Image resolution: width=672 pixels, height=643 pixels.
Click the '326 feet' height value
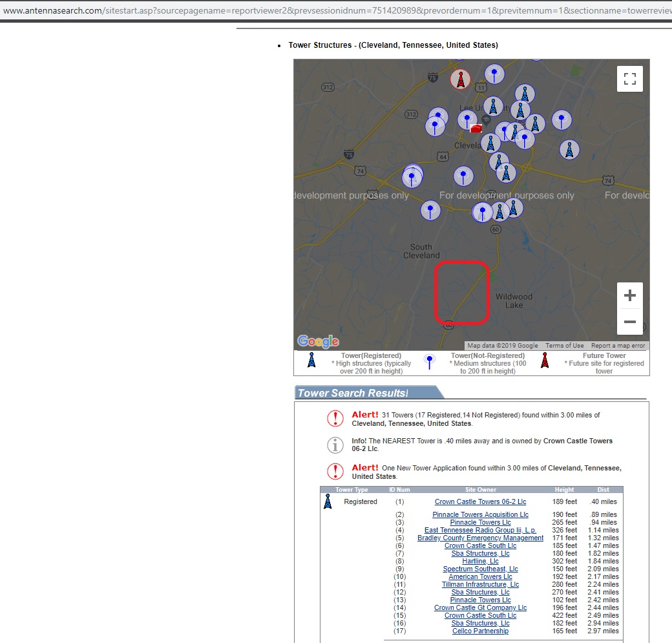(x=565, y=530)
